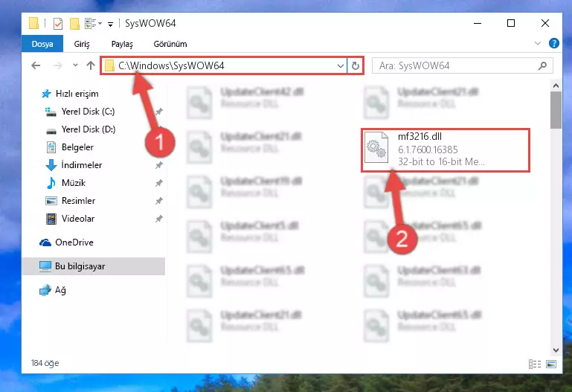
Task: Toggle the pin beside Müzik
Action: (x=158, y=183)
